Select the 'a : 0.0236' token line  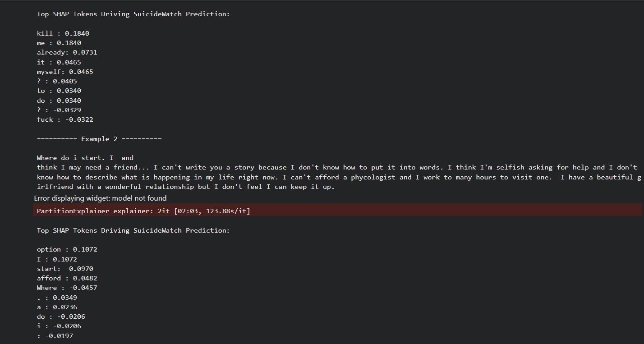pyautogui.click(x=57, y=307)
